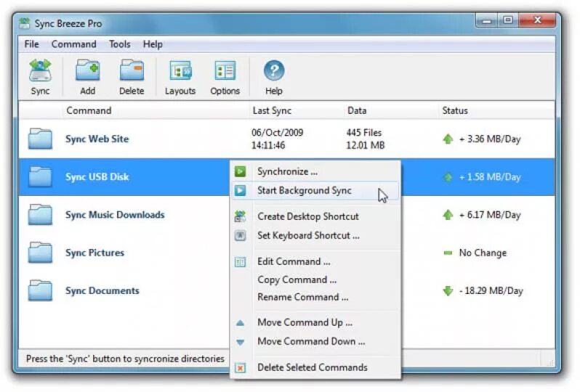Click the Last Sync column header
The width and height of the screenshot is (580, 392).
[x=272, y=110]
